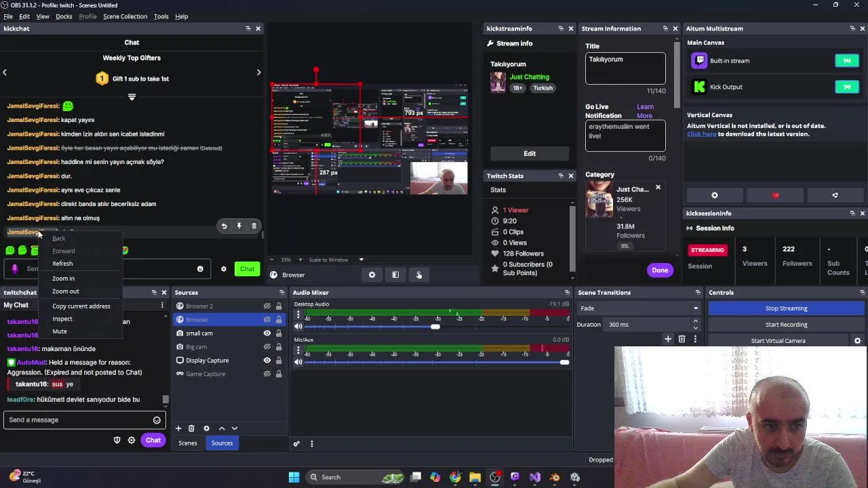Reply to the hovered kick chat message
The image size is (868, 488).
(224, 226)
